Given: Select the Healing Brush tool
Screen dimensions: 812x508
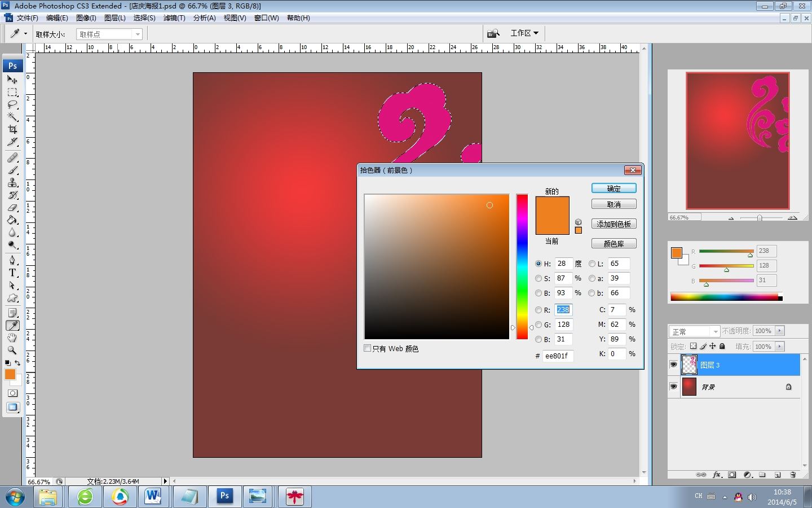Looking at the screenshot, I should 12,157.
